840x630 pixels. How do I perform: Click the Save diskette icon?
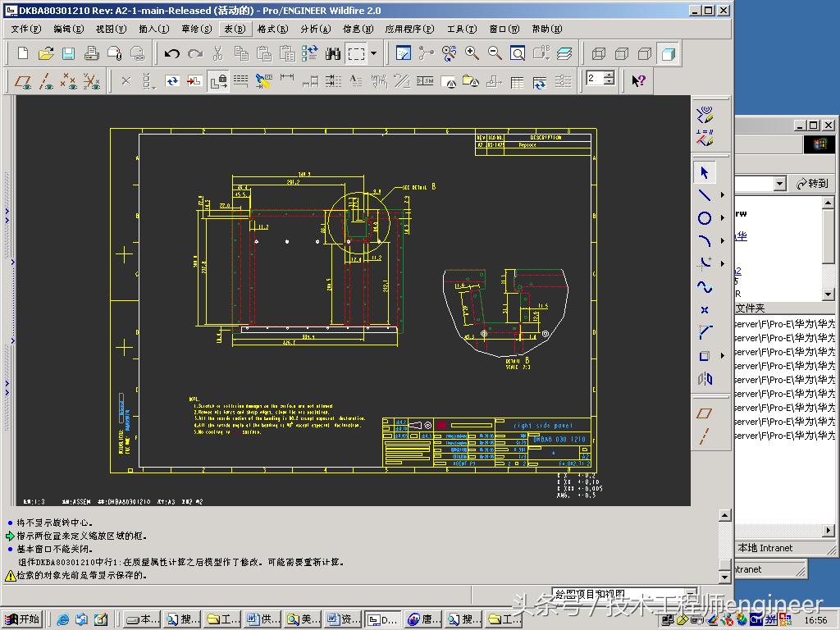point(69,54)
